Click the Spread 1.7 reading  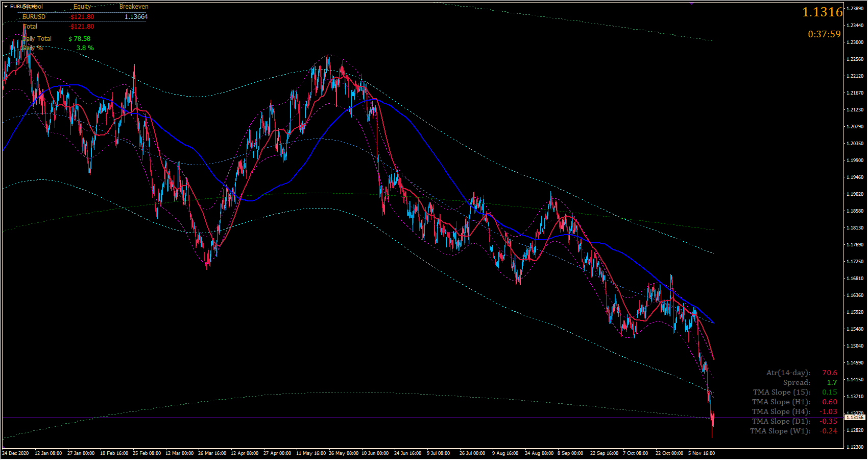point(832,382)
